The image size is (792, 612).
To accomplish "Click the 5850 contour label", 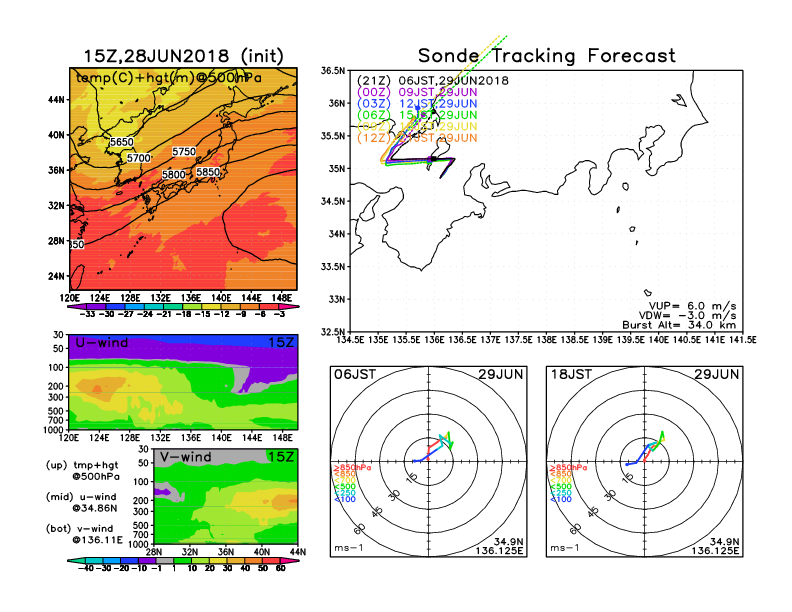I will click(208, 172).
